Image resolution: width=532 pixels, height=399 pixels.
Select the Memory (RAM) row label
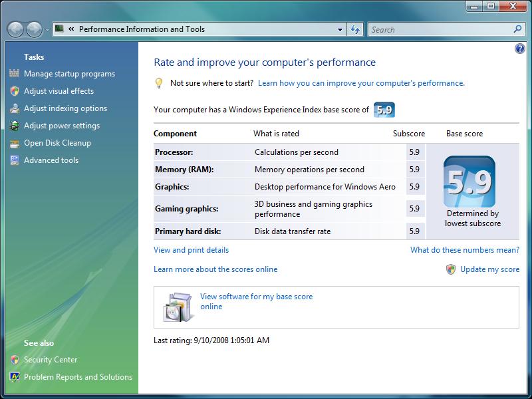click(184, 170)
